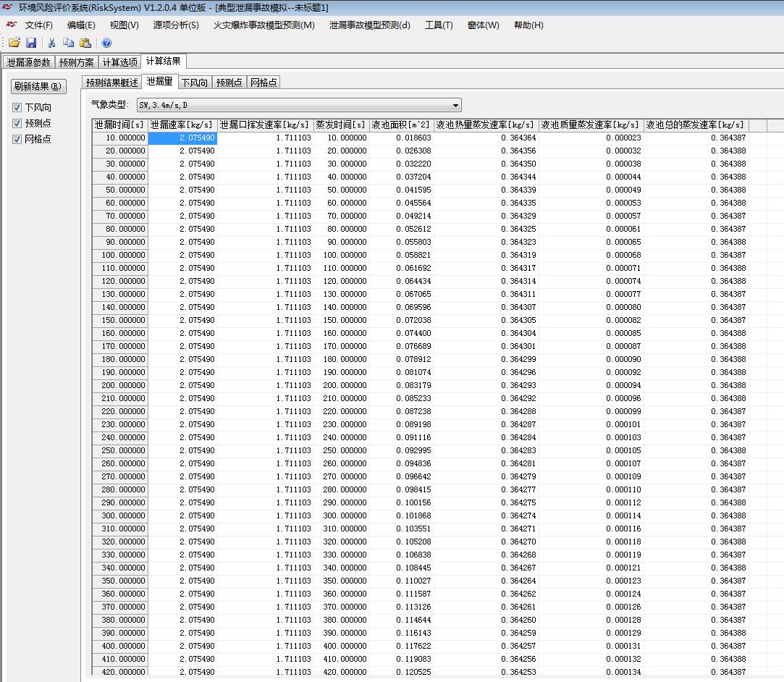
Task: Cut with the scissors toolbar icon
Action: 51,43
